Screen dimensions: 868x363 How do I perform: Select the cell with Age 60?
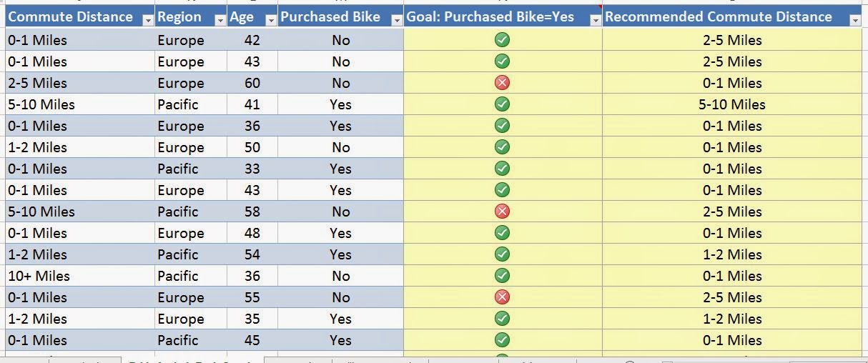pyautogui.click(x=252, y=83)
